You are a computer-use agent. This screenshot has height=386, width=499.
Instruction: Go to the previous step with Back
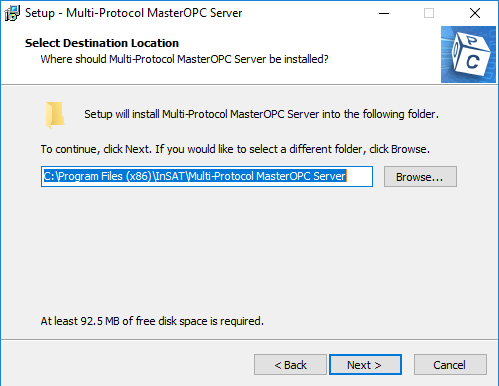tap(290, 365)
